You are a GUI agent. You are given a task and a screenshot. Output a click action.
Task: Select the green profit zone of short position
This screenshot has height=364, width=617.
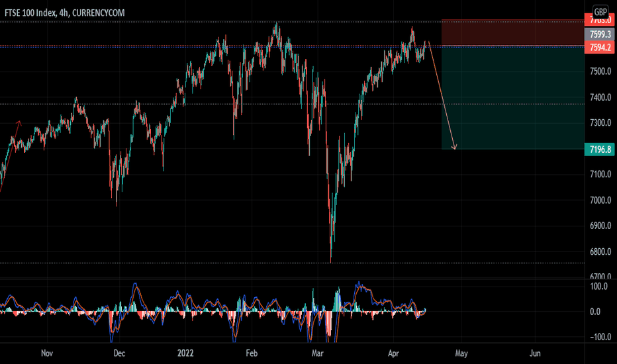point(512,98)
